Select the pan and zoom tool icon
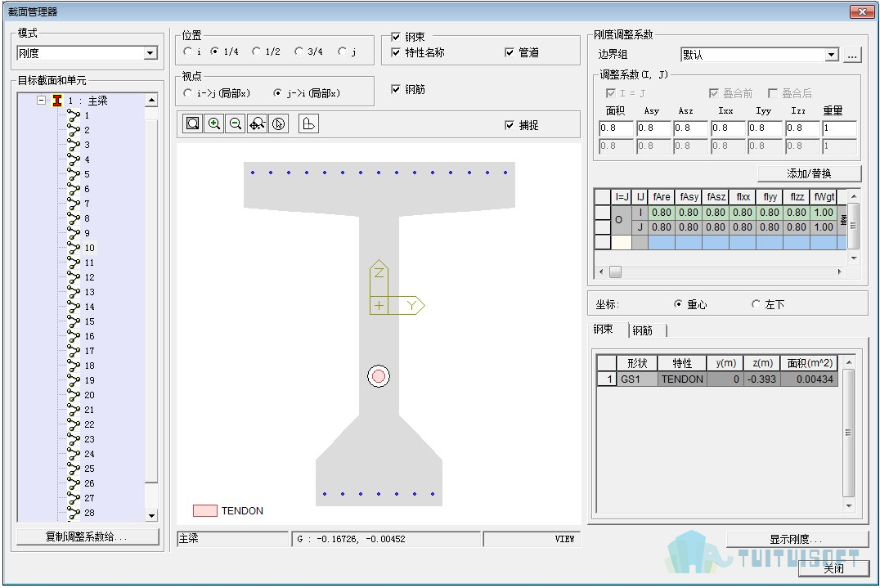 257,123
